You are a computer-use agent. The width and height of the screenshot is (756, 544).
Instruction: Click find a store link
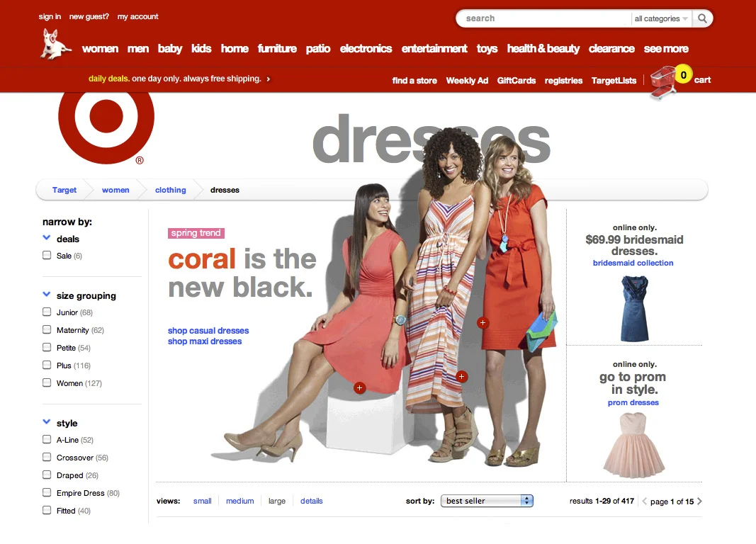click(414, 81)
